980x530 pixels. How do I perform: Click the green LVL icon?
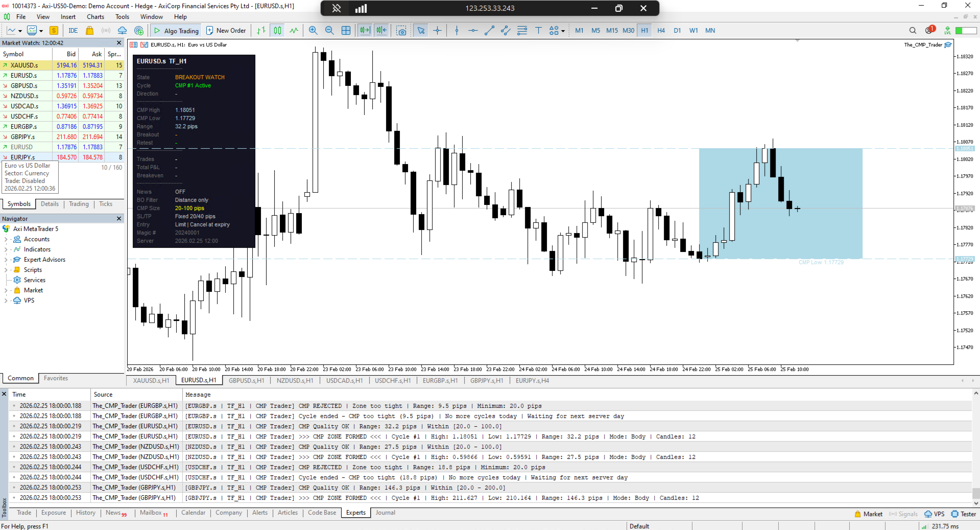point(947,31)
